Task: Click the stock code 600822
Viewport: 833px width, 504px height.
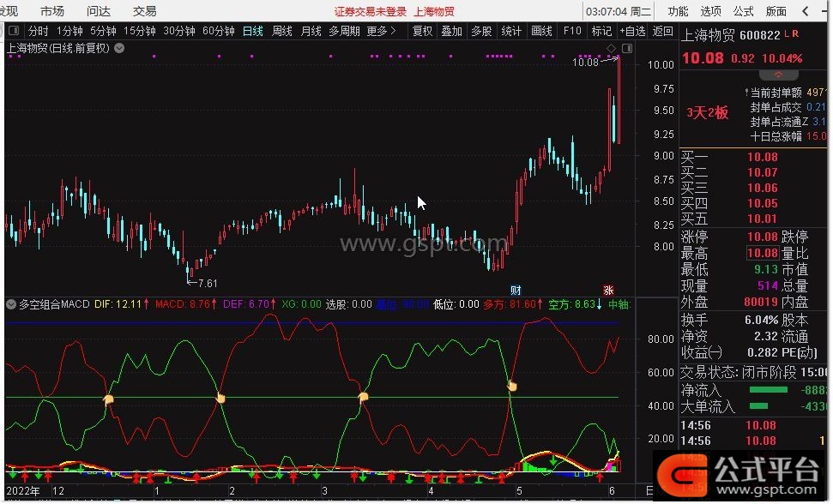Action: 760,35
